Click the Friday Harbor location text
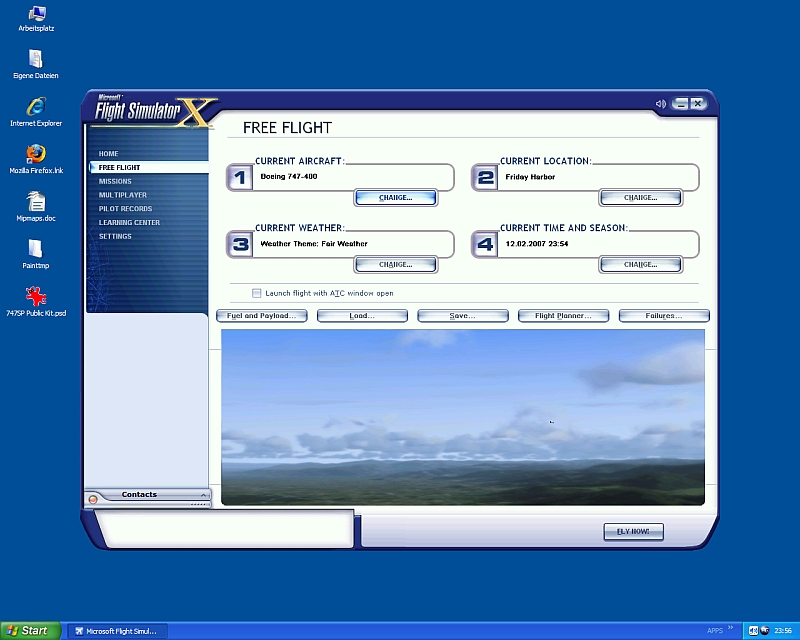Viewport: 800px width, 640px height. 530,177
